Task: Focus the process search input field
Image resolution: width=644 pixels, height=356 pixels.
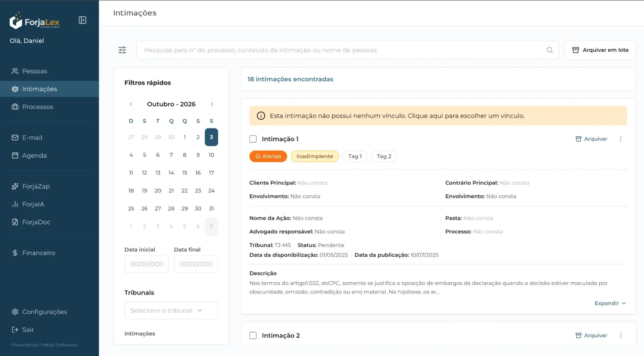Action: [x=348, y=50]
